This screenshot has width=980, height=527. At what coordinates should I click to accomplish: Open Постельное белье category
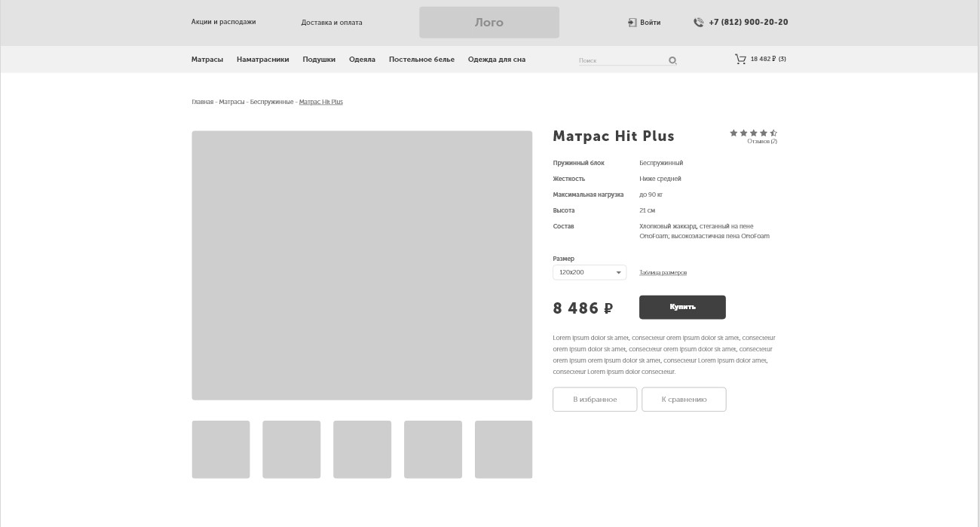pos(421,60)
